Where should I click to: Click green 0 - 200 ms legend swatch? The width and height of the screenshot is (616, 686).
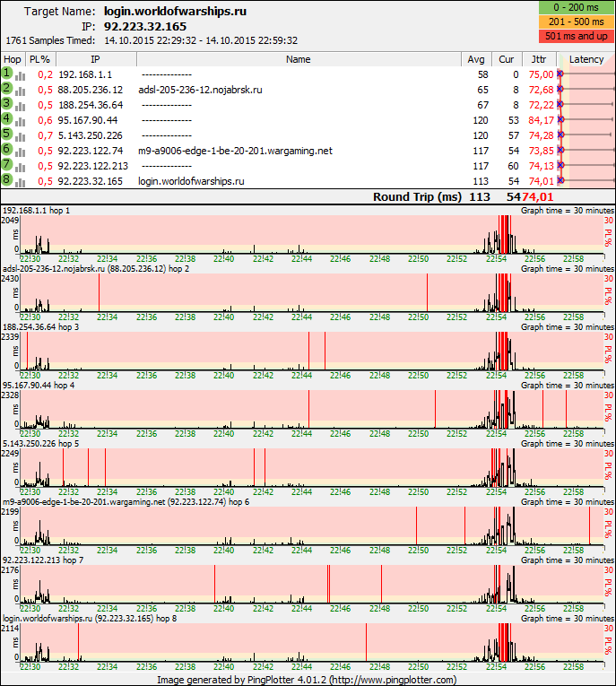pyautogui.click(x=577, y=7)
